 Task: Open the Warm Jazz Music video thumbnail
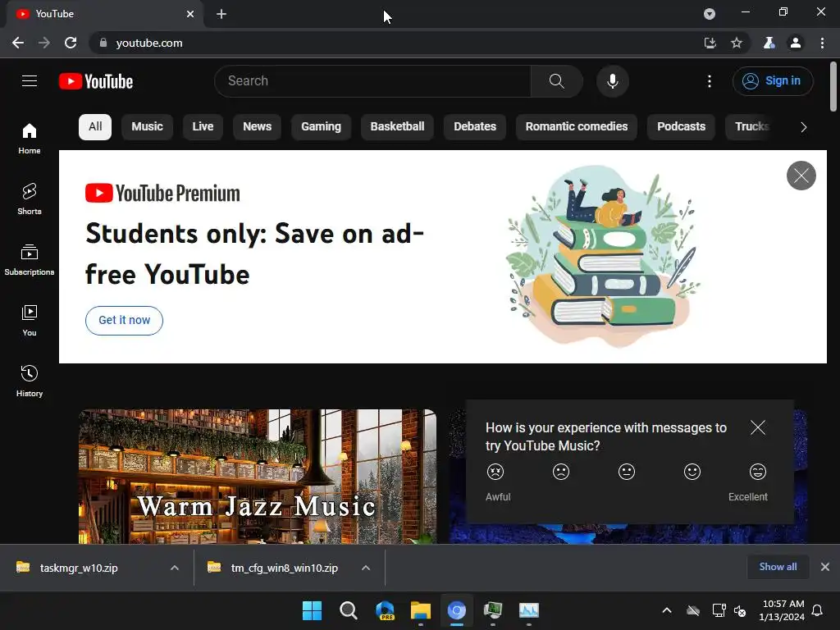click(x=258, y=477)
